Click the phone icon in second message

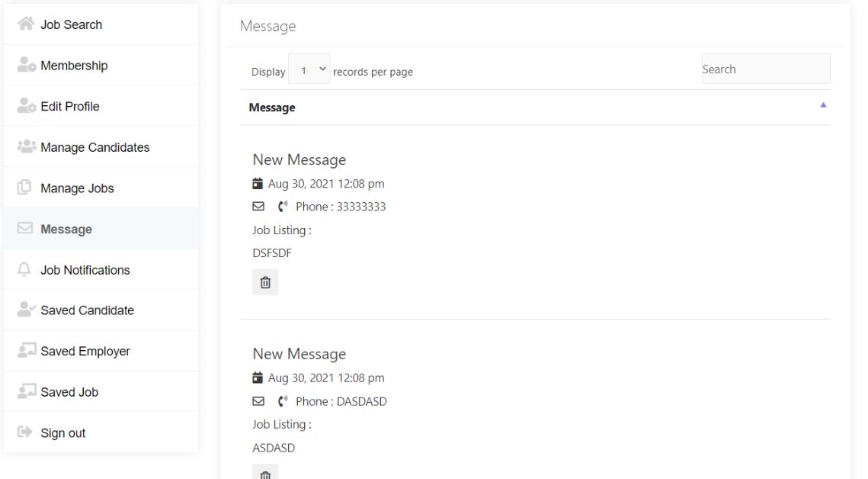[283, 401]
